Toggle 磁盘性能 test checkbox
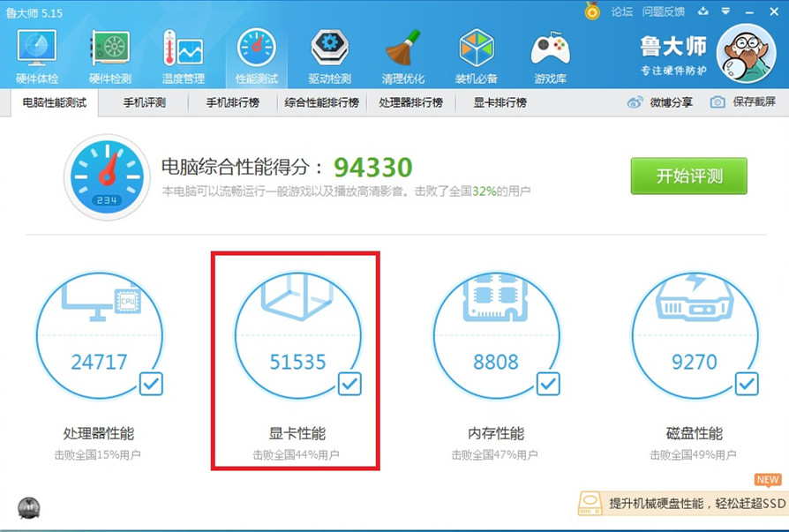The image size is (789, 532). point(747,384)
